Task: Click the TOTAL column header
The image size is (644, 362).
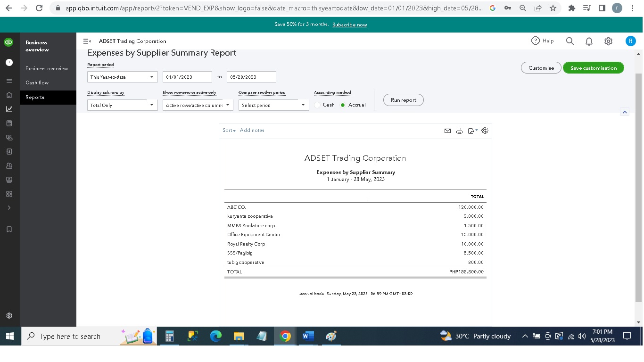Action: [477, 197]
